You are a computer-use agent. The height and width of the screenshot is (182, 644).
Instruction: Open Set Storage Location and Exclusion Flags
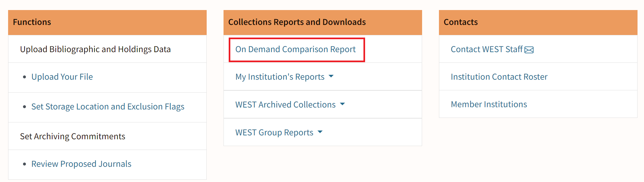[x=108, y=107]
